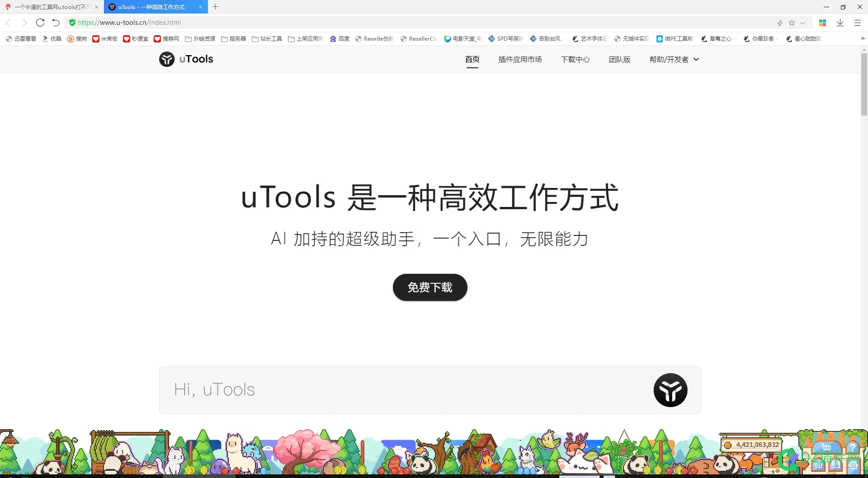
Task: Open the 优酷 bookmark
Action: click(x=52, y=39)
